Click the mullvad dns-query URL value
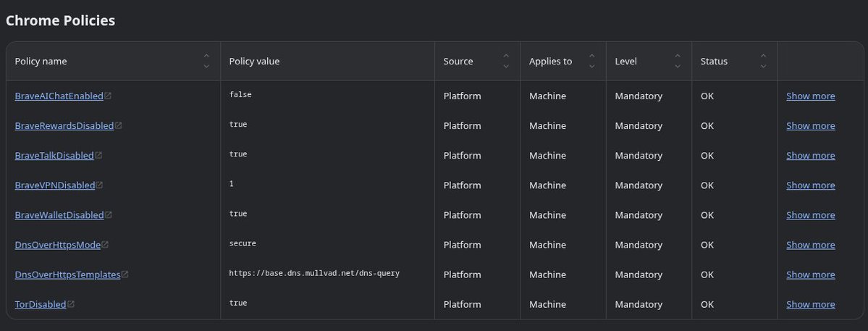 click(314, 274)
